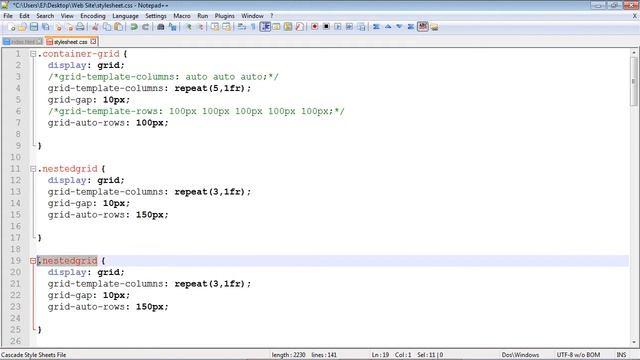Click the UTF-8 w/o BOM status entry
This screenshot has height=360, width=640.
[578, 355]
